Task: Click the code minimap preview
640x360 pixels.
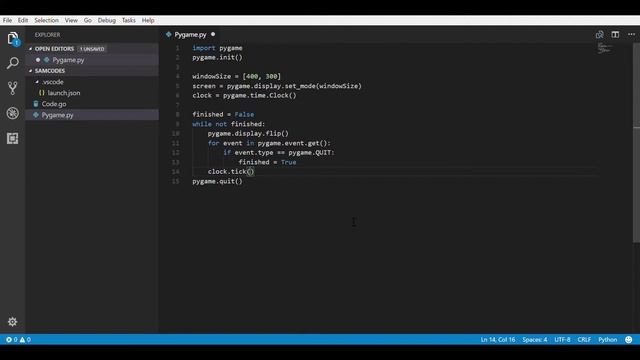Action: 605,48
